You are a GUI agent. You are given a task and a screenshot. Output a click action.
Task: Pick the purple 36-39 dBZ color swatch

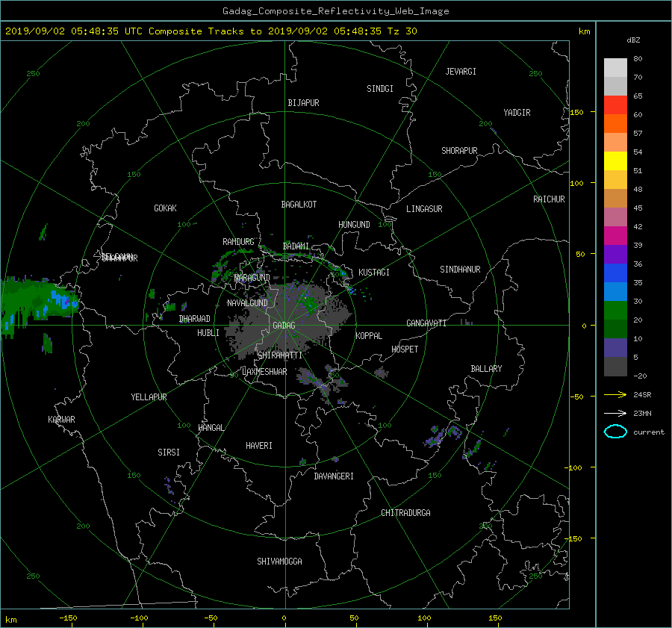click(x=615, y=255)
